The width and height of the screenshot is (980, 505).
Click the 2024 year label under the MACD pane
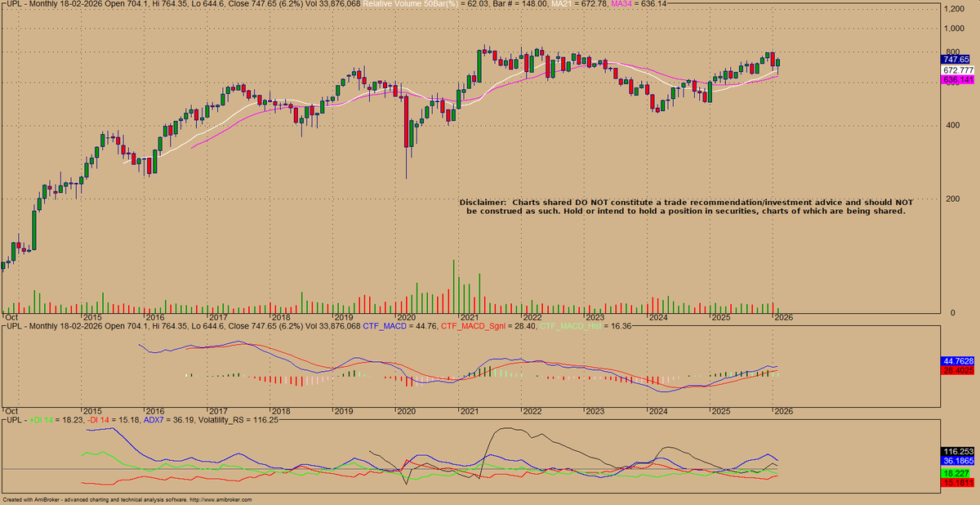pyautogui.click(x=657, y=412)
